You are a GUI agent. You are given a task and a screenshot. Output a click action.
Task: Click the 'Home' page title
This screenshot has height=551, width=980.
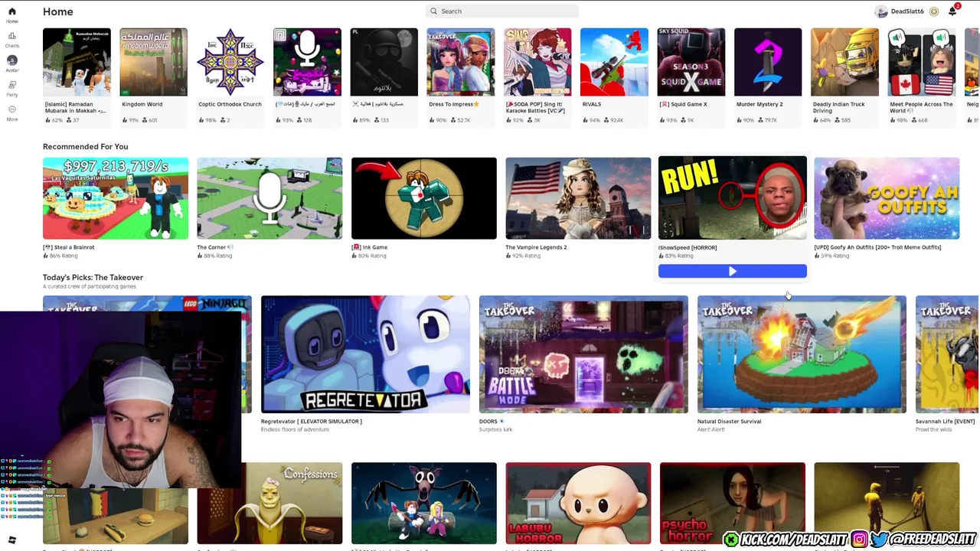tap(58, 11)
